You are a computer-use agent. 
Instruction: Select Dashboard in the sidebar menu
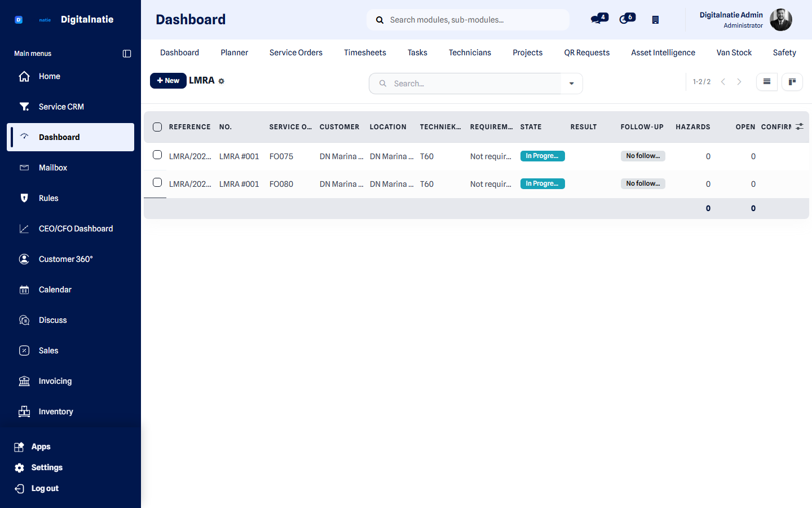[x=70, y=137]
